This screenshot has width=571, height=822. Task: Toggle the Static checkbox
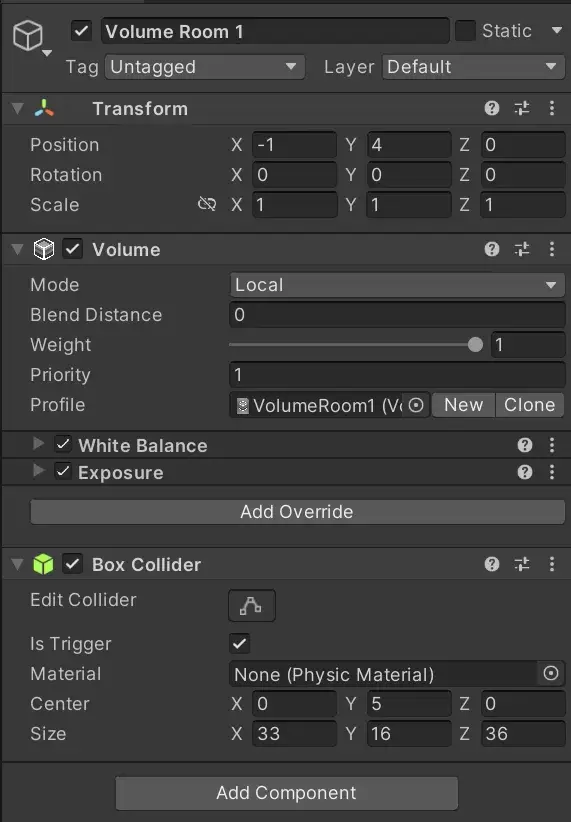(x=465, y=31)
